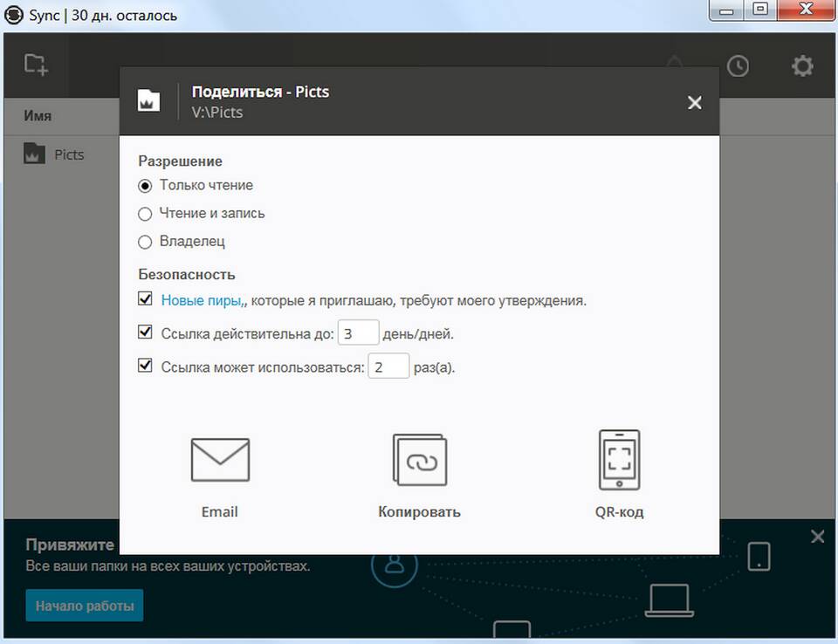Click the Начало работы button
The image size is (838, 644).
[x=85, y=606]
